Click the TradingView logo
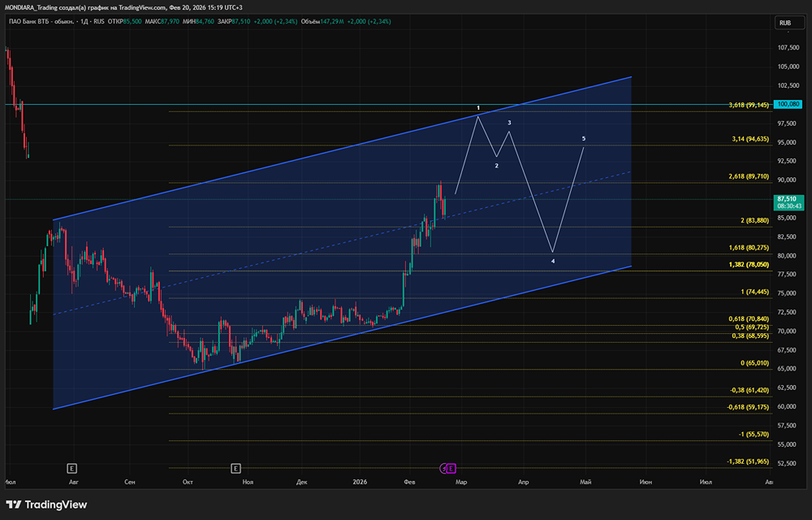 47,505
